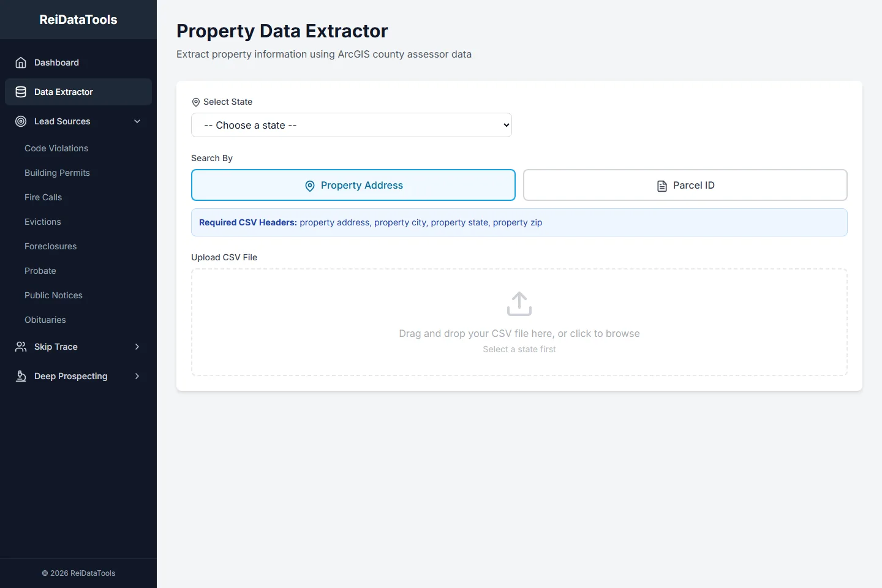Click the document icon in Parcel ID button

tap(662, 186)
